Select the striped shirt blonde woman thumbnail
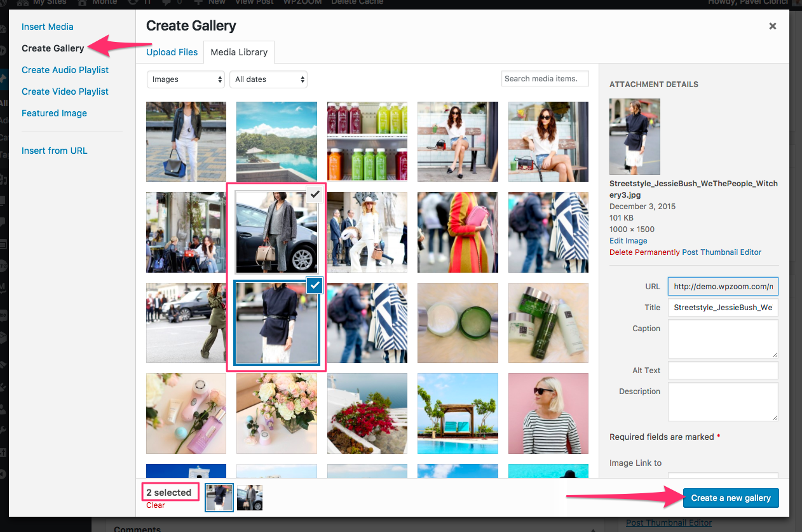This screenshot has height=532, width=802. click(x=548, y=413)
